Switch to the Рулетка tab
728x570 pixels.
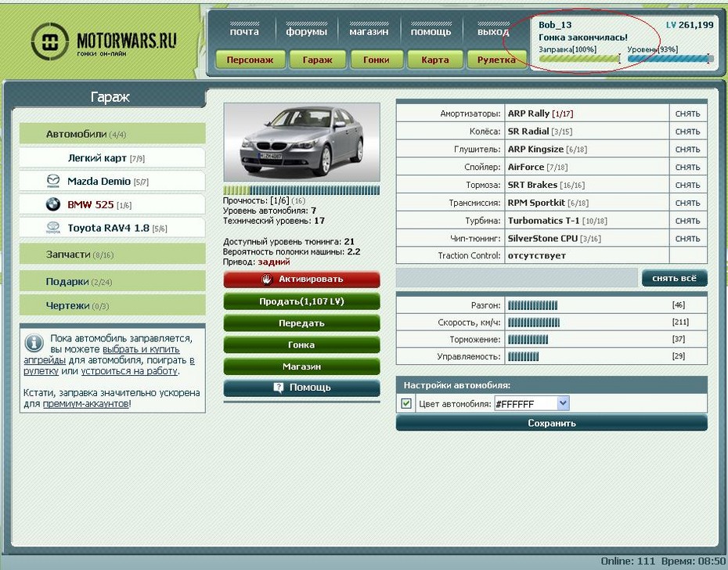[x=496, y=60]
